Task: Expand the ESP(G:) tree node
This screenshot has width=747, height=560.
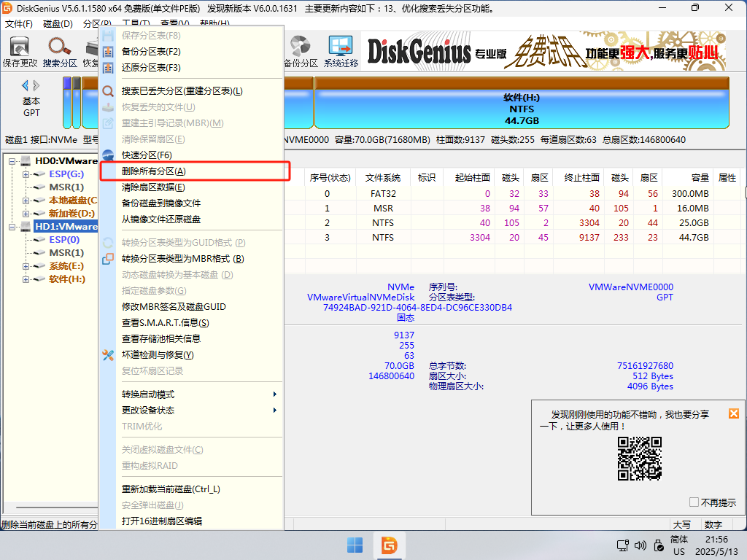Action: pyautogui.click(x=26, y=174)
